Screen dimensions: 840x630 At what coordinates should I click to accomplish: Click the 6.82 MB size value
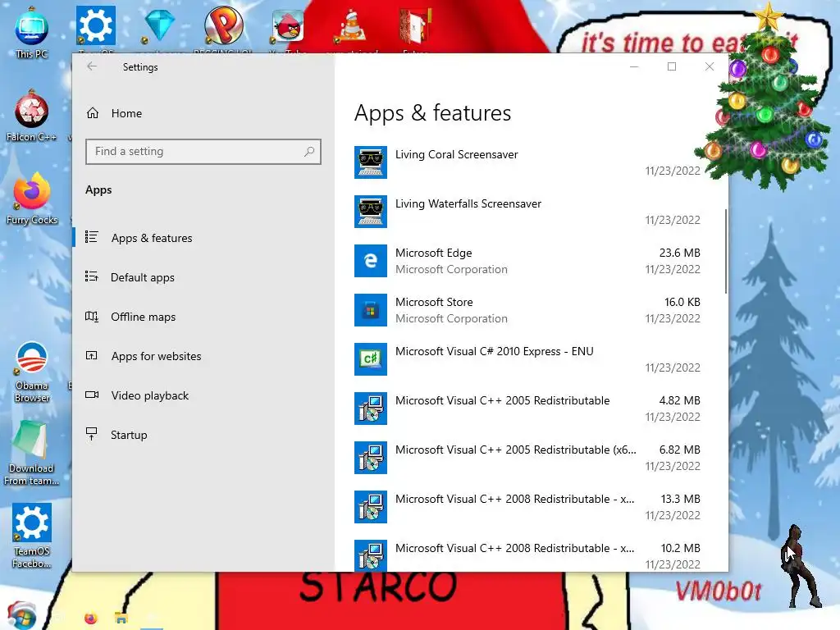coord(679,450)
